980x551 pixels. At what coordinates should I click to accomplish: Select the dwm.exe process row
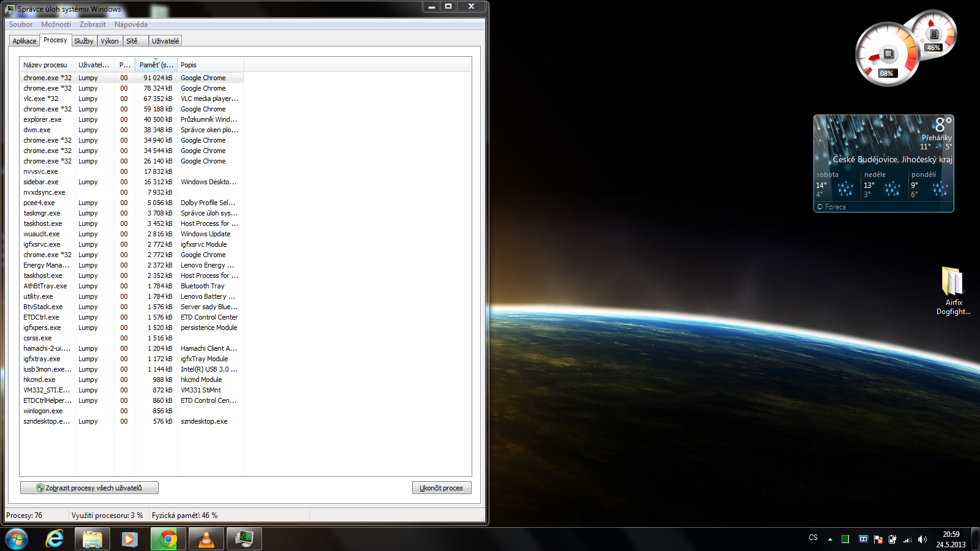132,130
